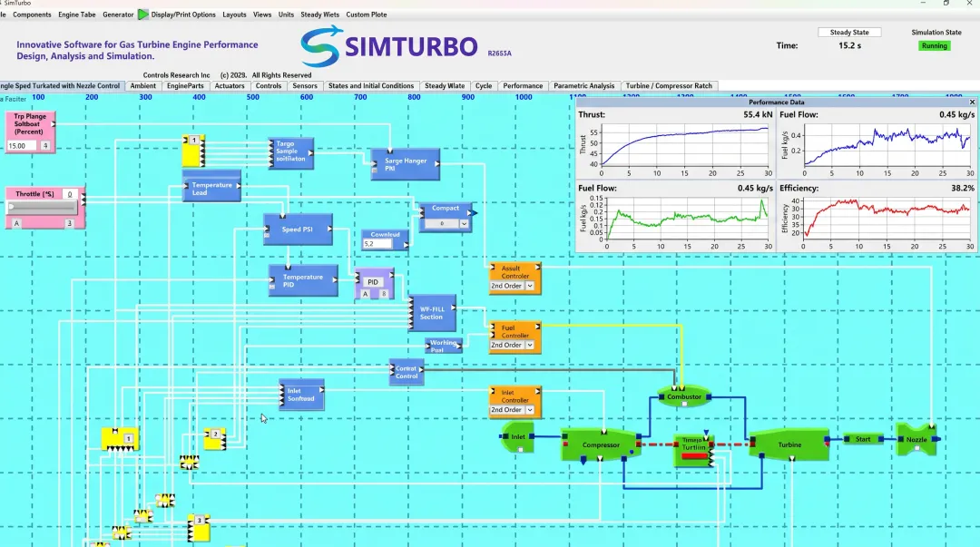The image size is (980, 547).
Task: Switch to the EngineParts tab
Action: click(185, 85)
